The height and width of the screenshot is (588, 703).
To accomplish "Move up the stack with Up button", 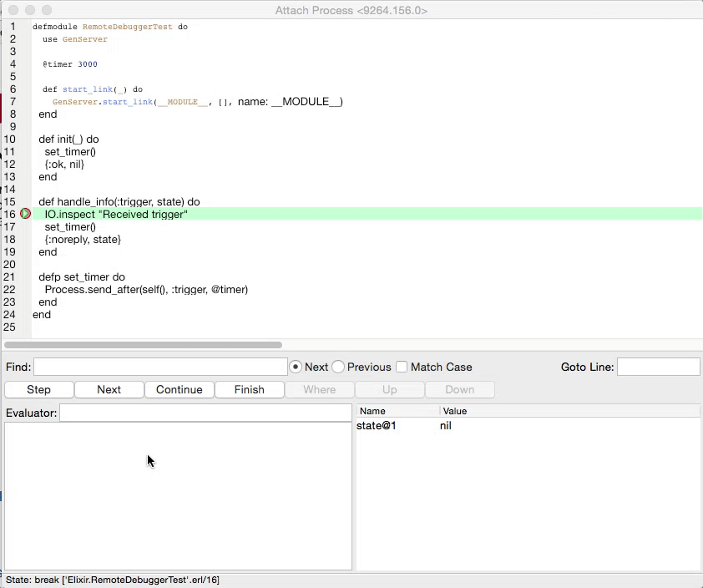I will 389,389.
